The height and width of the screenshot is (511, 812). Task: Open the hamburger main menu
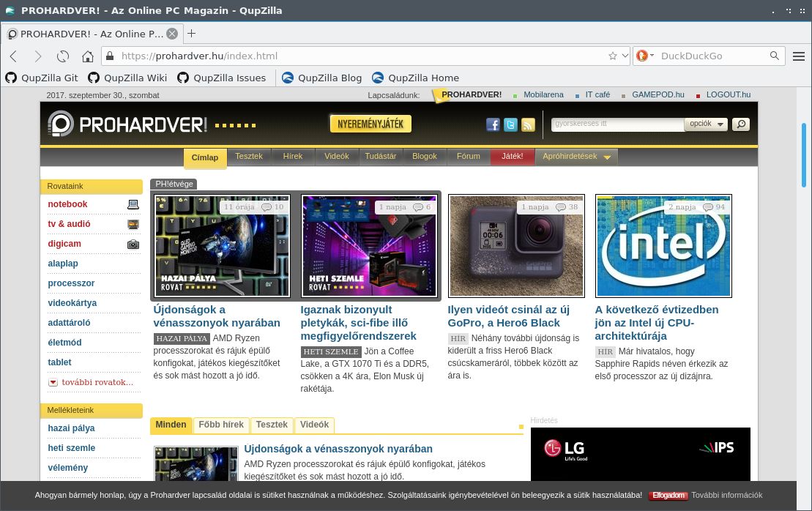[799, 56]
